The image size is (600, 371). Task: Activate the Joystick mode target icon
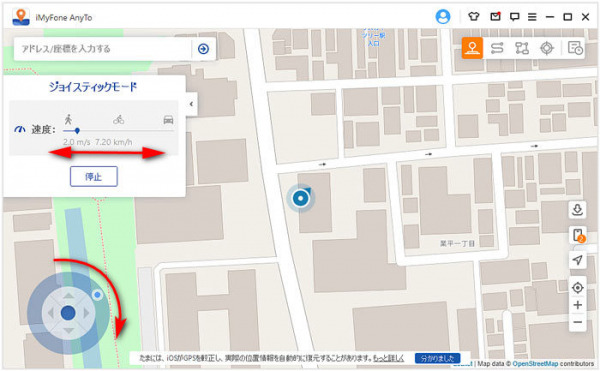(x=546, y=48)
